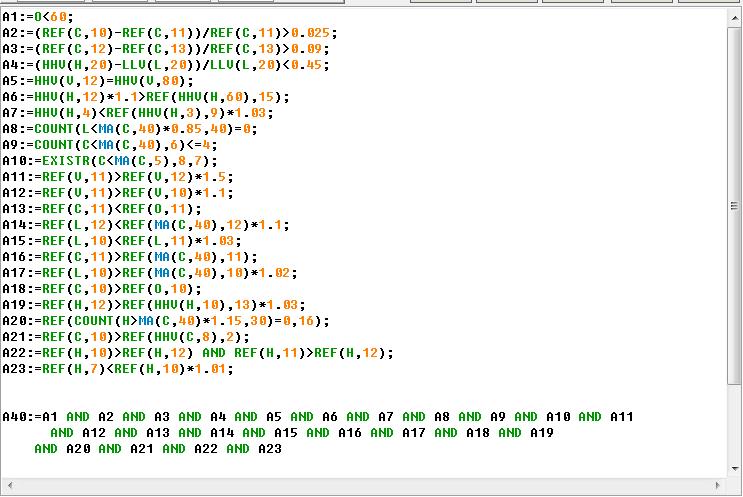Click the line starting 'A19:=REF(H,12)'
The height and width of the screenshot is (497, 743).
pyautogui.click(x=154, y=305)
